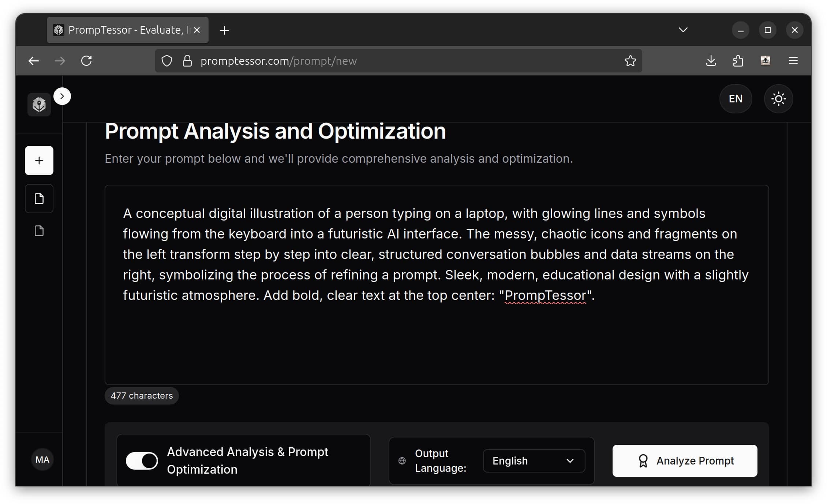Open the list all tabs chevron

coord(683,30)
